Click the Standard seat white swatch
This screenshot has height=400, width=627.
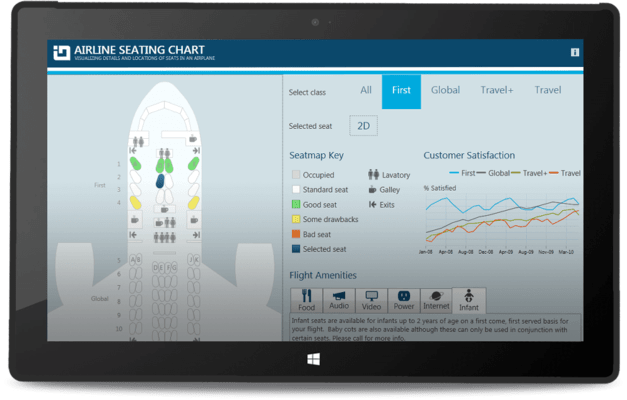tap(296, 189)
